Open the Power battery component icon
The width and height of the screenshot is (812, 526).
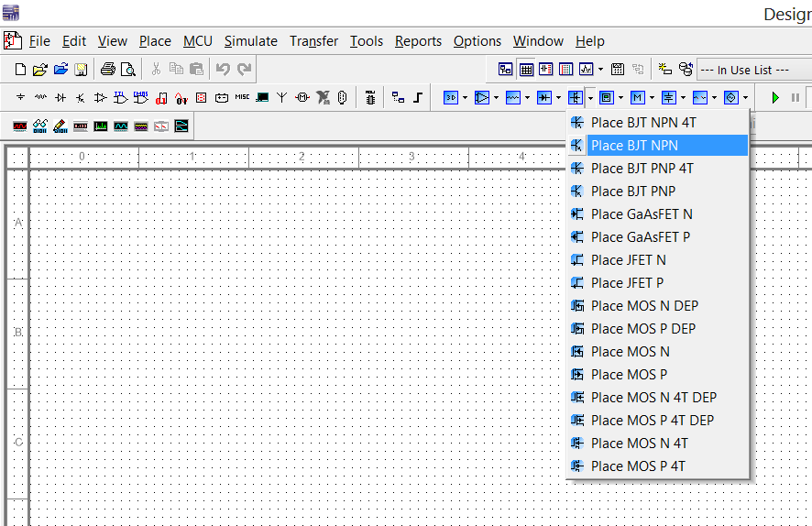click(x=222, y=97)
